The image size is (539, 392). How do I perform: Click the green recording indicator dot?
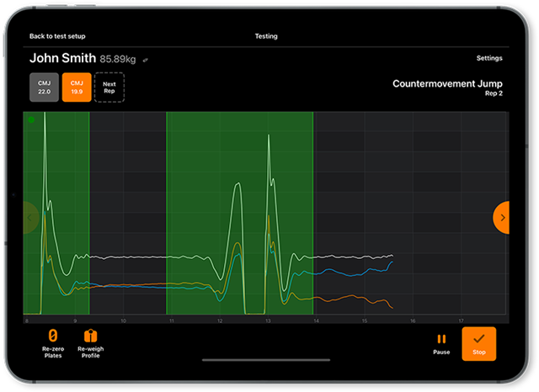pos(31,119)
